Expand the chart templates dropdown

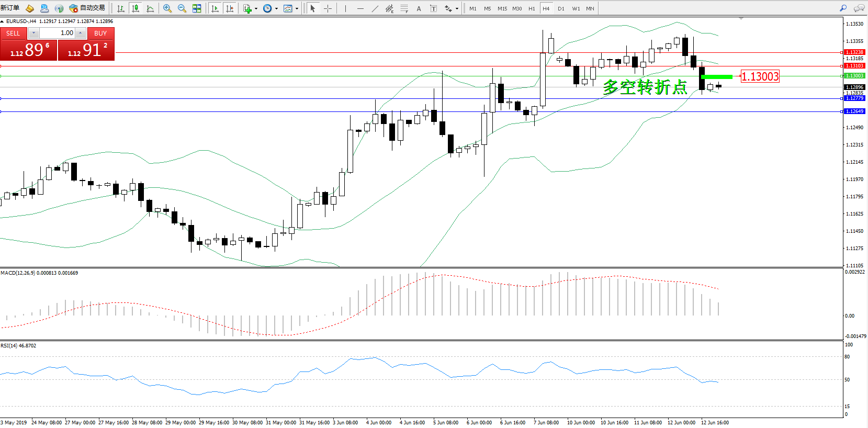(x=297, y=8)
